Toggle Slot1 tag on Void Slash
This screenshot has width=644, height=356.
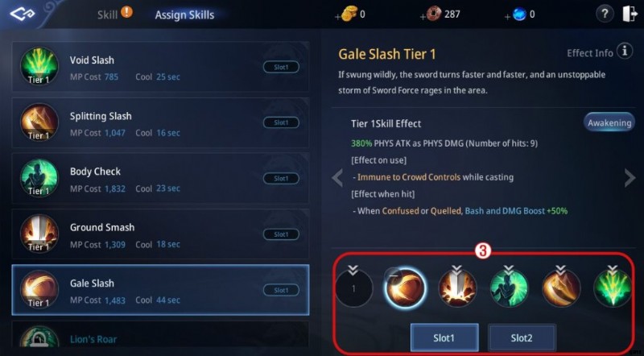(x=281, y=67)
